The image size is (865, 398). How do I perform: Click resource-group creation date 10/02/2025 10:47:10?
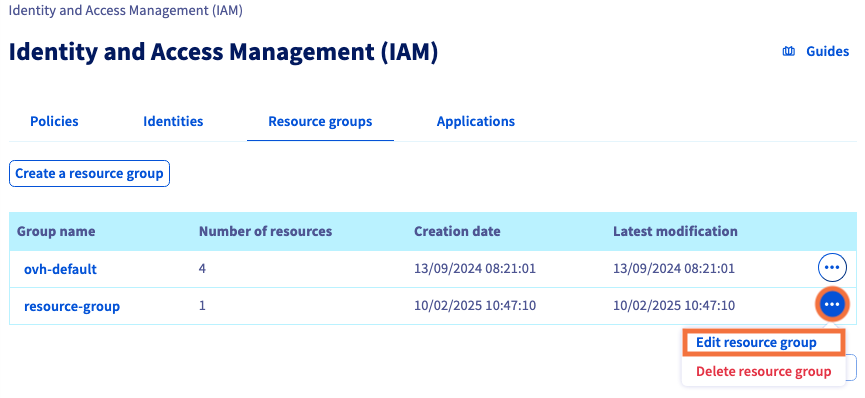(x=475, y=305)
